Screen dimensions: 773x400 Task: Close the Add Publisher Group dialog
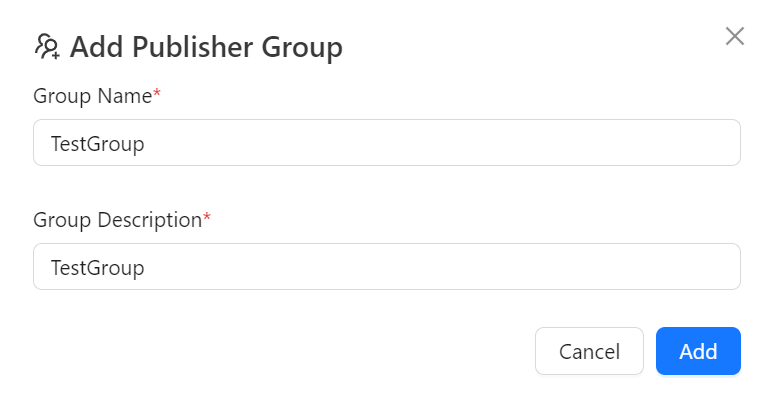tap(735, 37)
